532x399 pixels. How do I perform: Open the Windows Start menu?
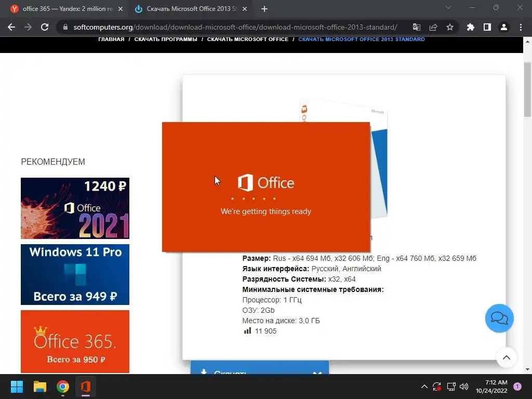pyautogui.click(x=17, y=387)
